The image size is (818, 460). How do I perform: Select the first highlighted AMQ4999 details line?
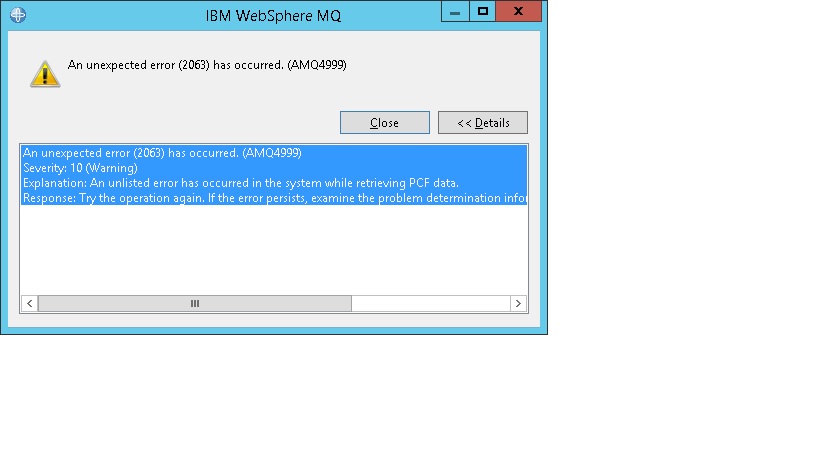(162, 153)
